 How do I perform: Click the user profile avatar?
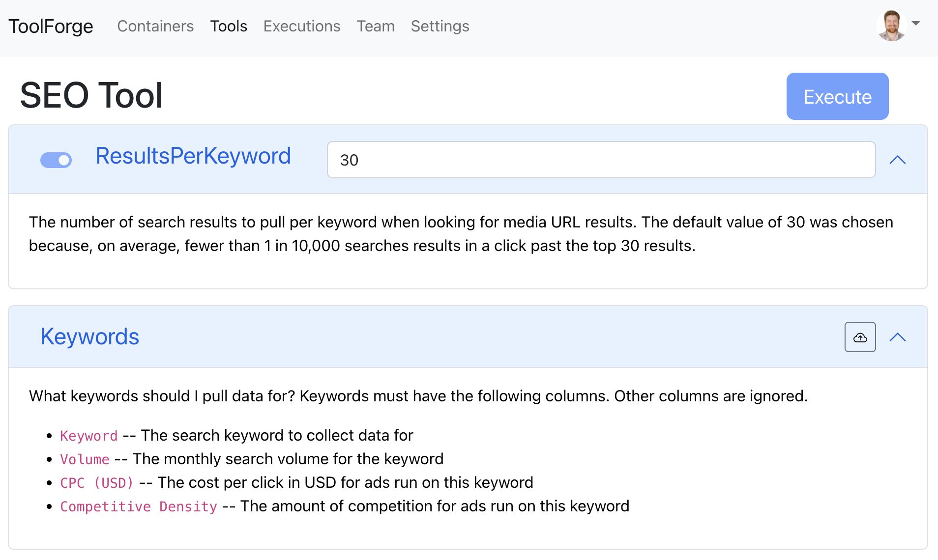(891, 26)
